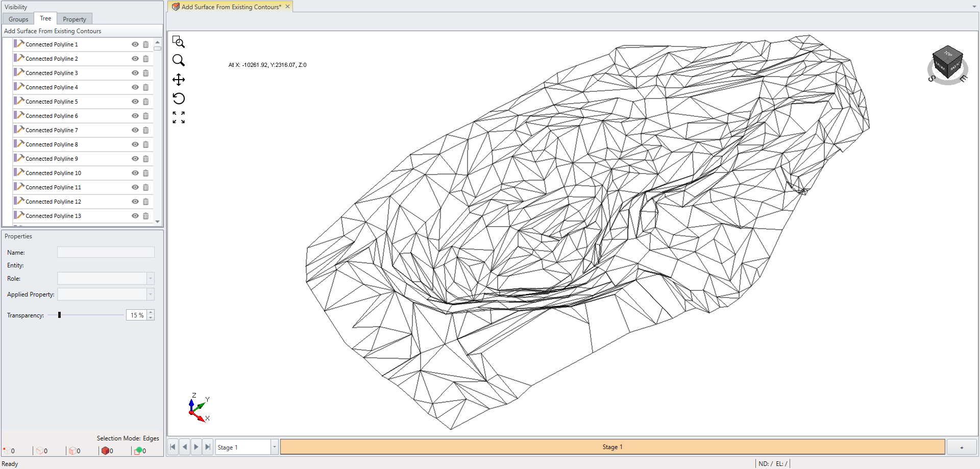Select the Zoom Window tool
Screen dimensions: 980x469
click(179, 42)
